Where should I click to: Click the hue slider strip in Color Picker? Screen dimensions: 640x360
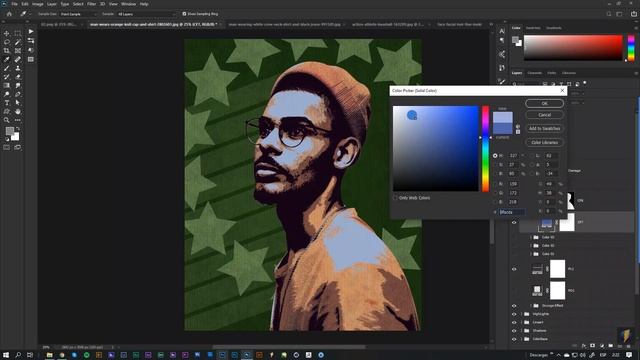(485, 149)
